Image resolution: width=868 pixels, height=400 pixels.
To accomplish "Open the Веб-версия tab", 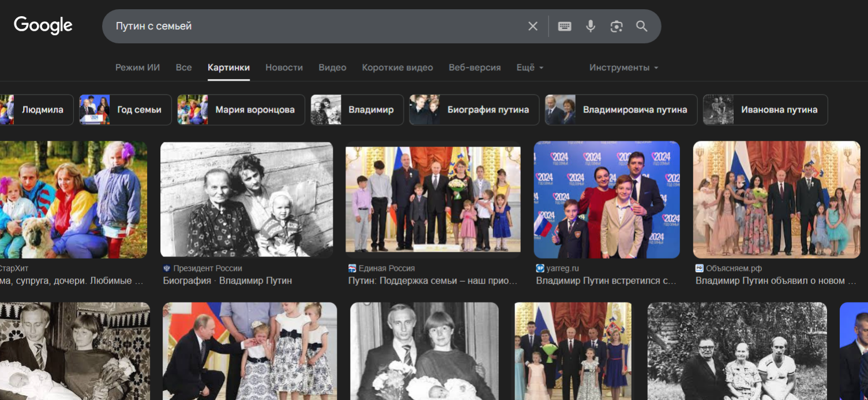I will [x=475, y=68].
